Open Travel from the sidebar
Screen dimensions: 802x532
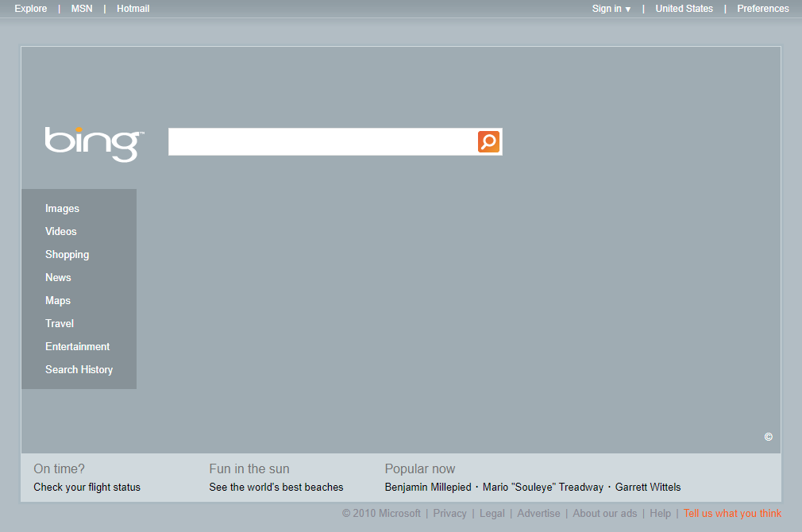tap(60, 324)
